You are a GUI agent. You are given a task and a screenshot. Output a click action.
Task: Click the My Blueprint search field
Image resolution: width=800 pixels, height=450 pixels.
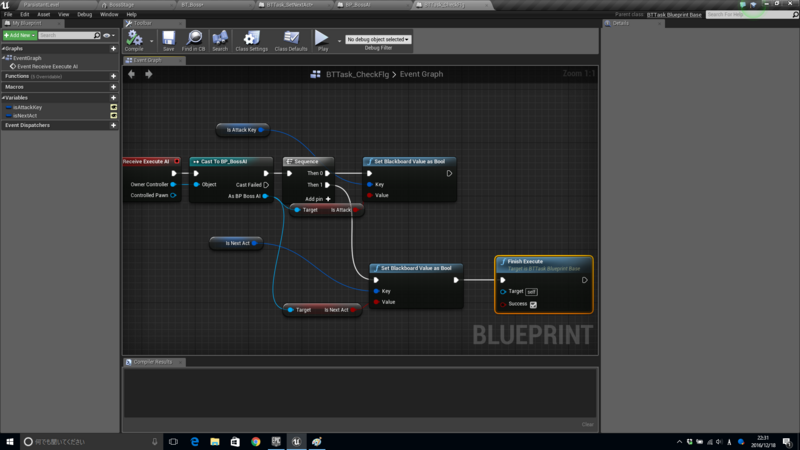(x=66, y=35)
